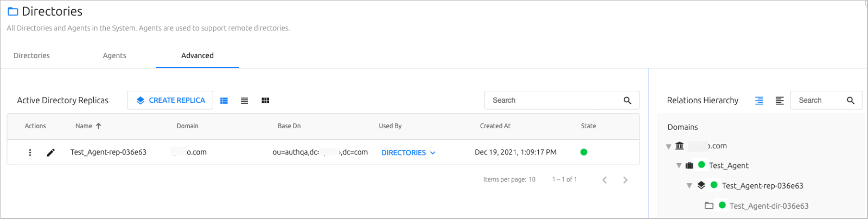Open the Directories tab

(x=31, y=55)
